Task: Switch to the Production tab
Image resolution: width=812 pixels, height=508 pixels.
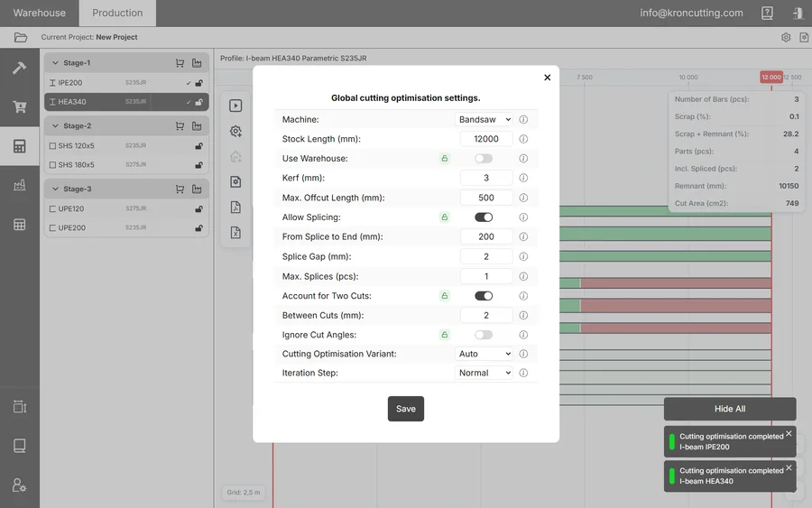Action: tap(117, 13)
